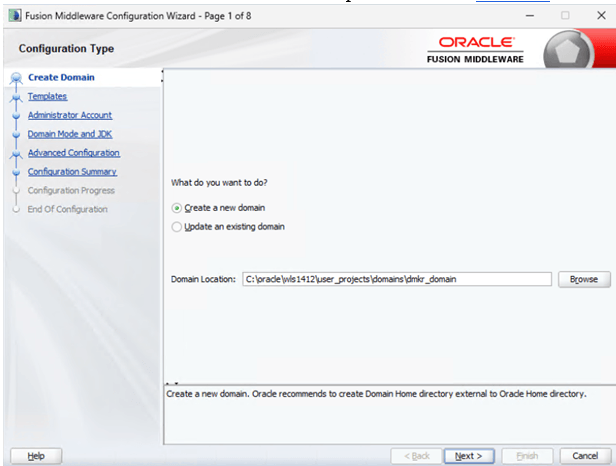Close the Configuration Wizard window

tap(601, 16)
